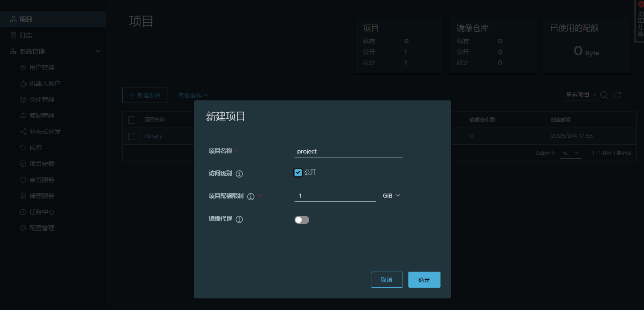Click the info icon beside 访问级别

pyautogui.click(x=239, y=174)
